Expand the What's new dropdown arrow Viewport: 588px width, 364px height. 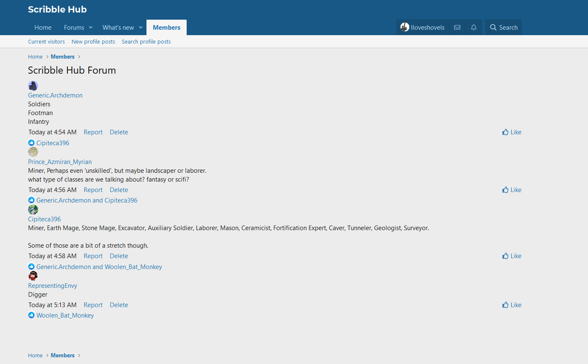coord(141,28)
